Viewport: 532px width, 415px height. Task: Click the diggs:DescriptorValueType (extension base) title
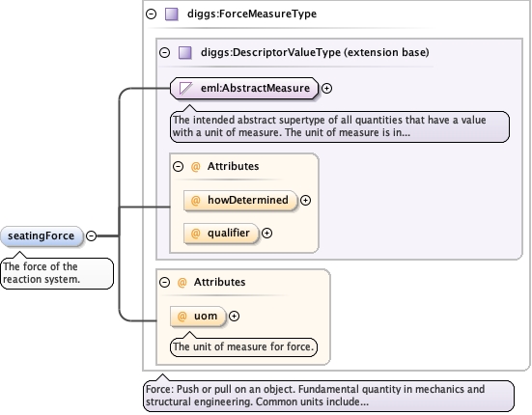[315, 52]
